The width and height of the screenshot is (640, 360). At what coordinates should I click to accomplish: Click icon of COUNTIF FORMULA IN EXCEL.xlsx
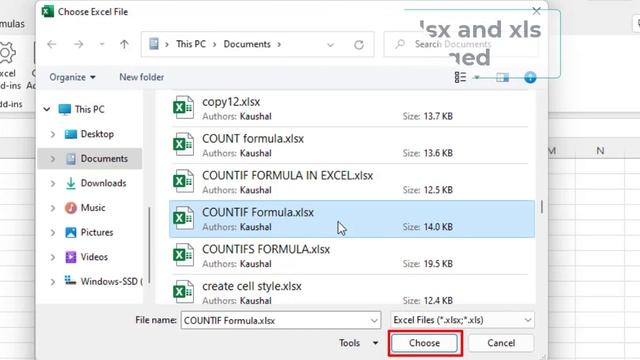(x=183, y=181)
